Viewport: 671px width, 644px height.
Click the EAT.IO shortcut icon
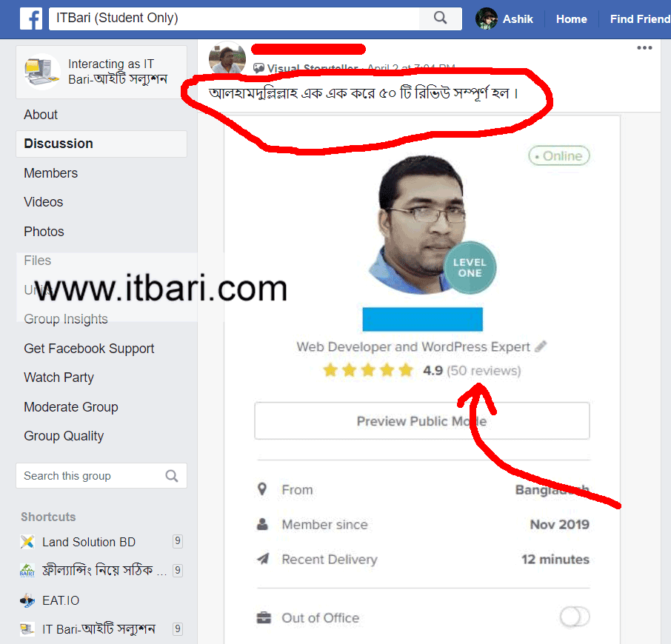tap(27, 600)
